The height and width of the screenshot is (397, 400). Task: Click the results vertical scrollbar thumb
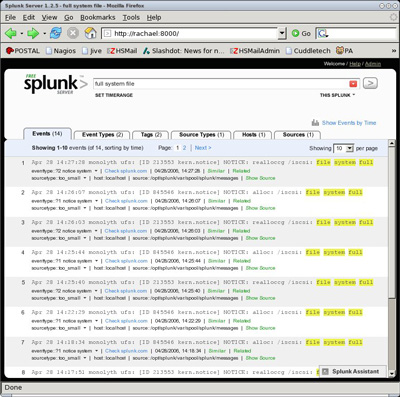point(392,333)
